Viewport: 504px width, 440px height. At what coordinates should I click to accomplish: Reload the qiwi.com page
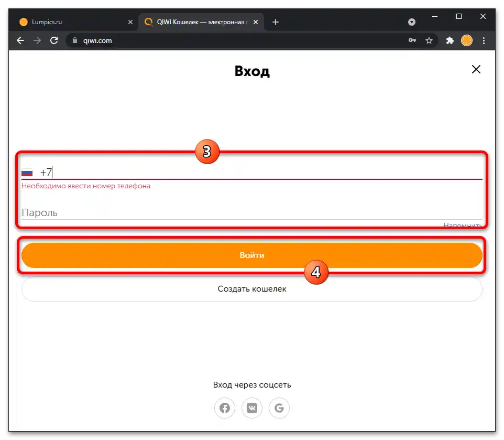coord(53,40)
